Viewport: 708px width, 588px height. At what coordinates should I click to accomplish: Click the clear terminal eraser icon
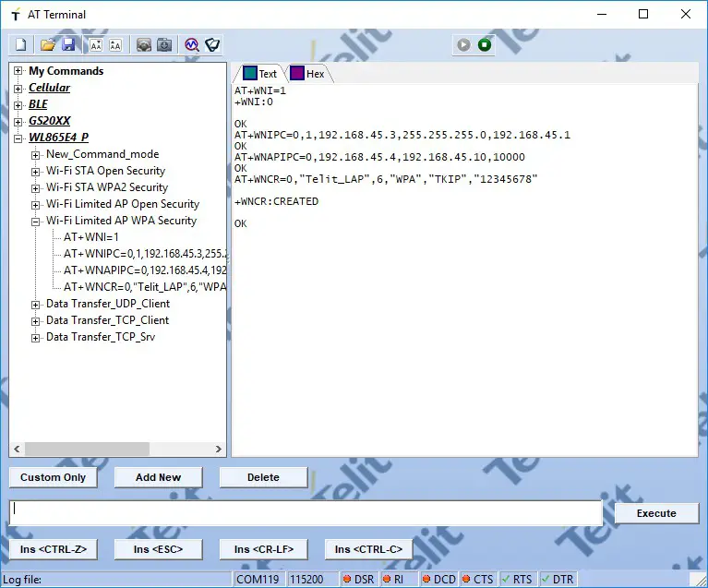point(212,44)
